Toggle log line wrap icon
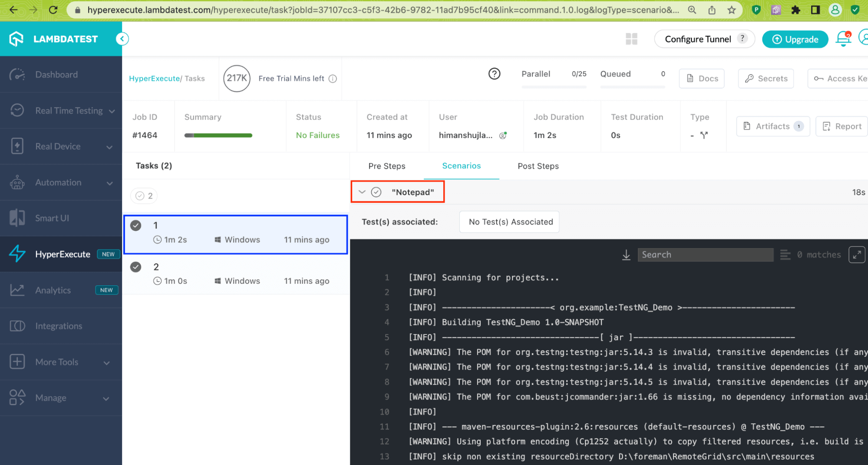The width and height of the screenshot is (868, 465). point(785,255)
